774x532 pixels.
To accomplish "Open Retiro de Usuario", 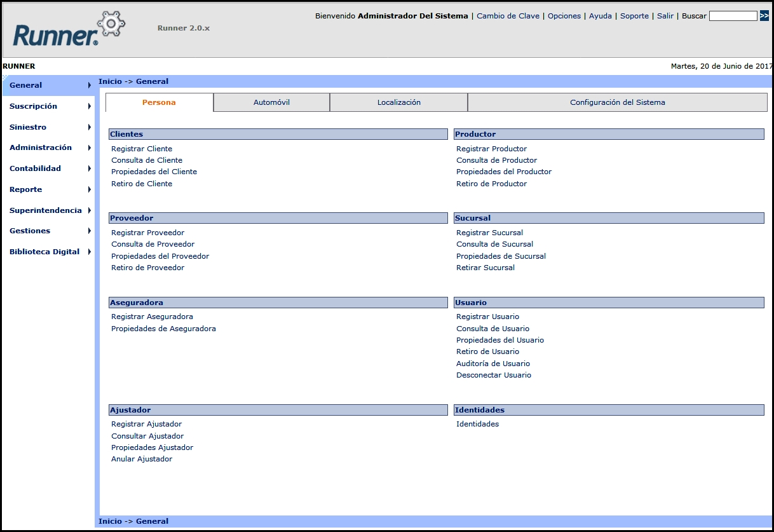I will click(487, 351).
